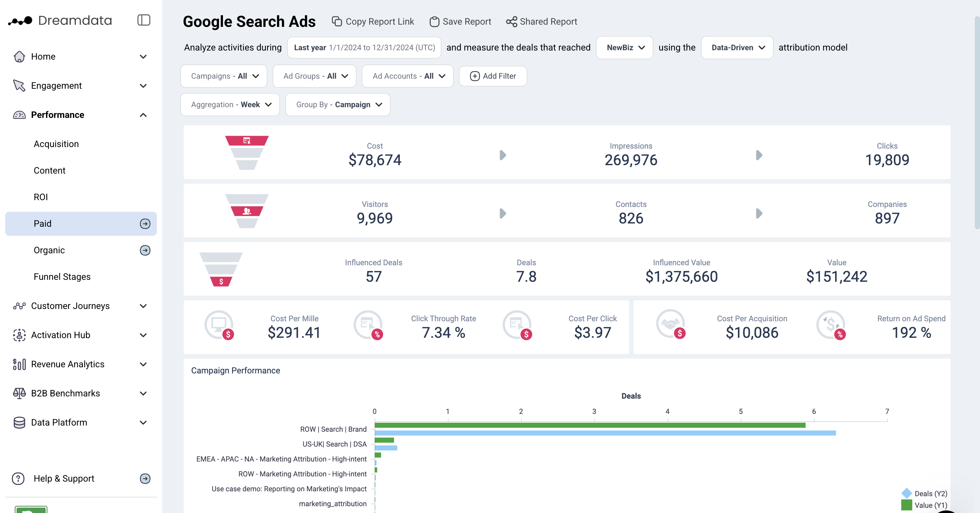Open Shared Report via share icon
Screen dimensions: 980x513
511,22
